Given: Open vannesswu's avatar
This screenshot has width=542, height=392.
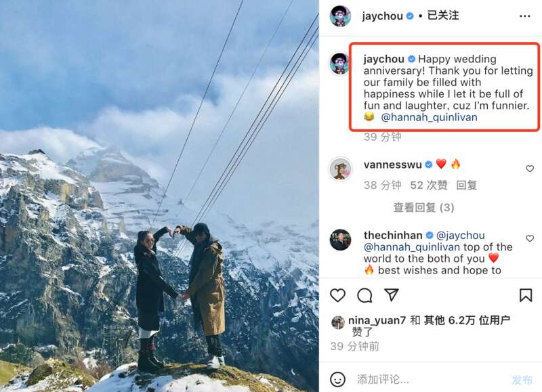Looking at the screenshot, I should (341, 169).
